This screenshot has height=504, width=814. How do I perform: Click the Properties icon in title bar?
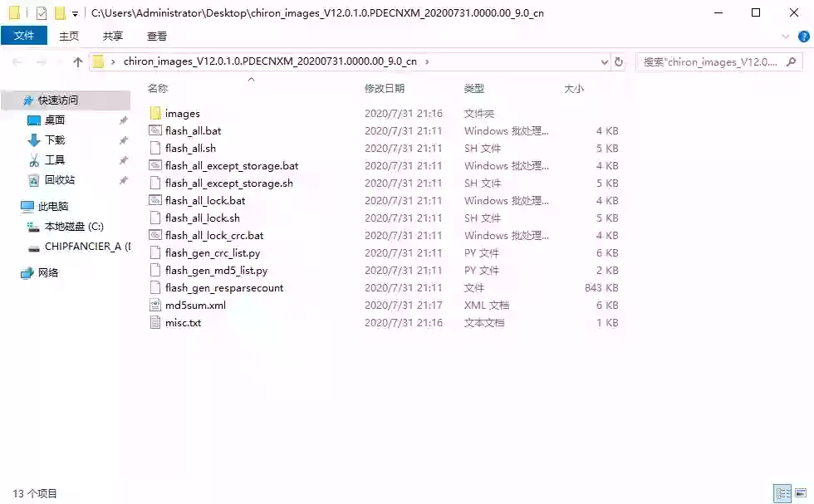tap(42, 13)
